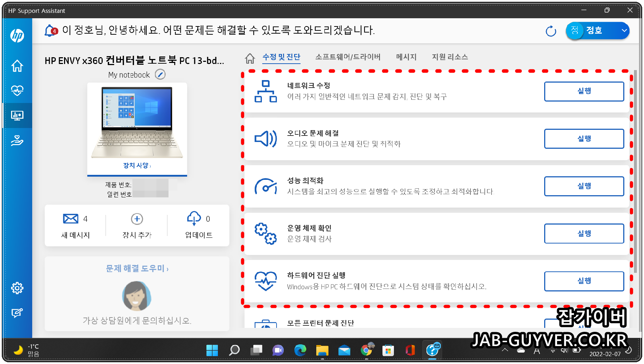The image size is (644, 364).
Task: Click the 모든 프린터 문제 진단 title
Action: [321, 323]
